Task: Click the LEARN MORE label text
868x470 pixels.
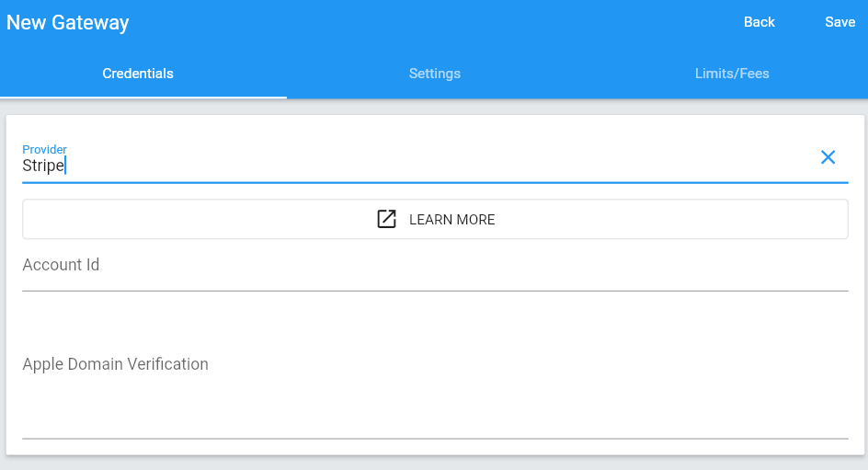Action: coord(451,220)
